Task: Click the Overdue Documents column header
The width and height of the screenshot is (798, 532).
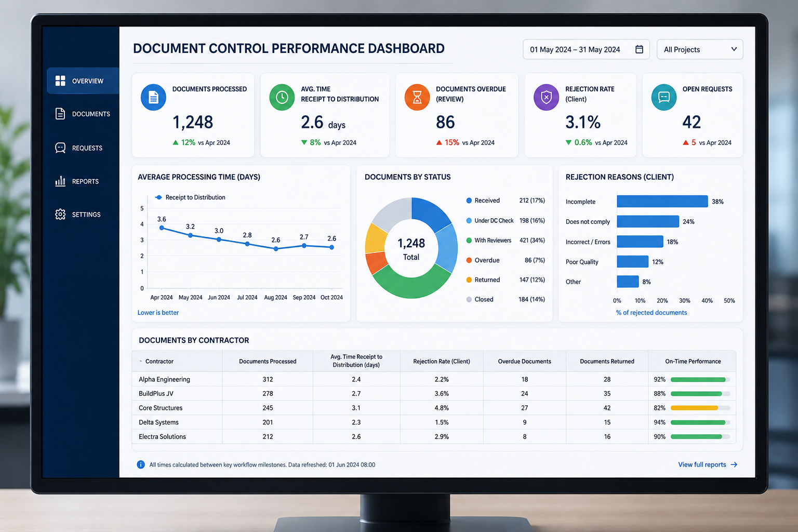Action: click(x=525, y=361)
